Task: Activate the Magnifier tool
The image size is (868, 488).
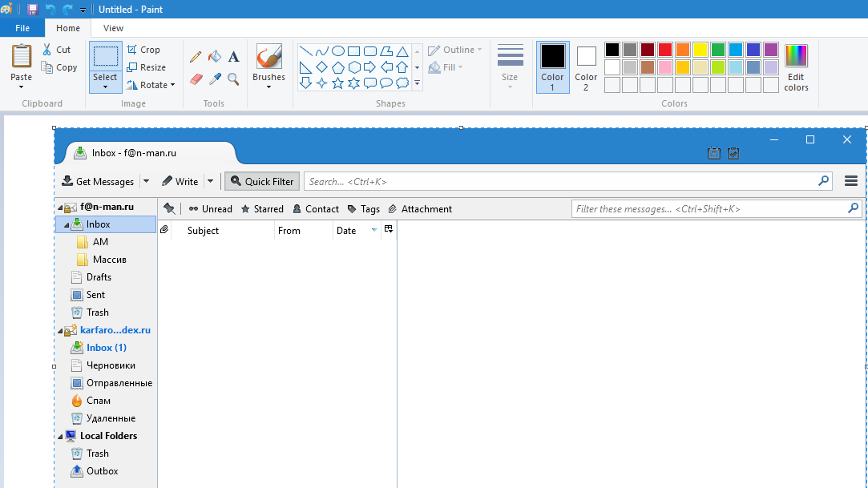Action: point(233,79)
